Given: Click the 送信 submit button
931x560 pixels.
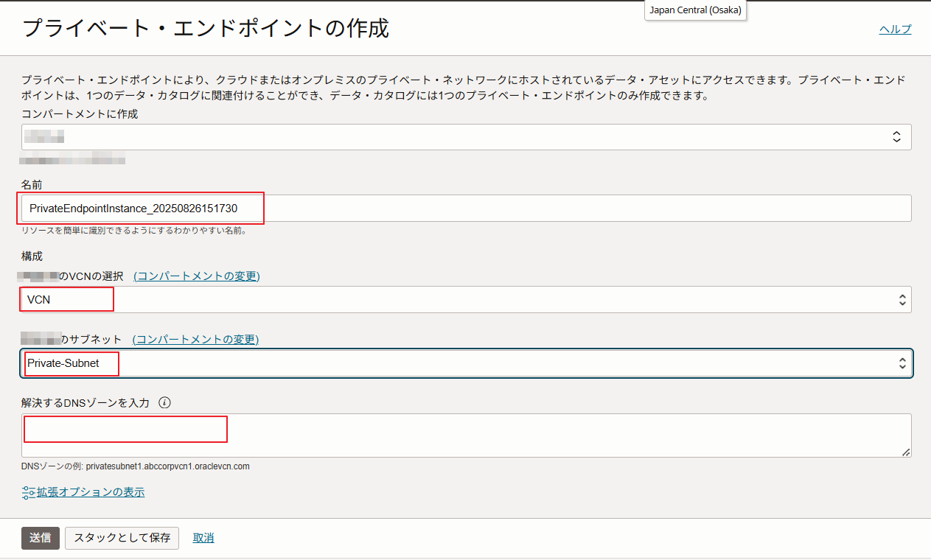Looking at the screenshot, I should click(x=40, y=538).
